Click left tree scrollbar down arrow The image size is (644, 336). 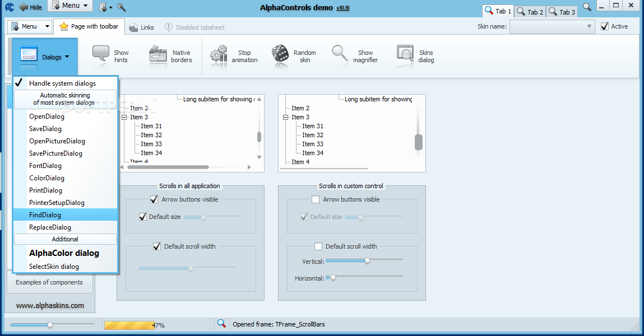(x=259, y=157)
